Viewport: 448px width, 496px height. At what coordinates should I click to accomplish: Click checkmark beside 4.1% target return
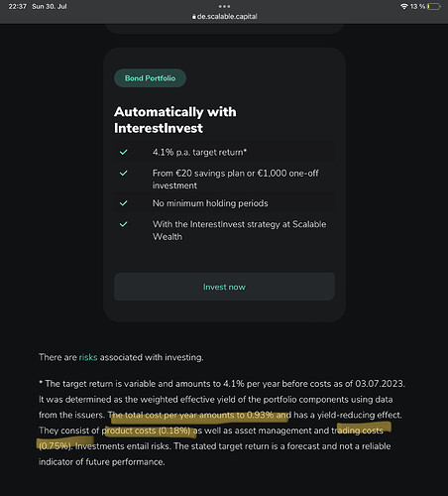(124, 152)
